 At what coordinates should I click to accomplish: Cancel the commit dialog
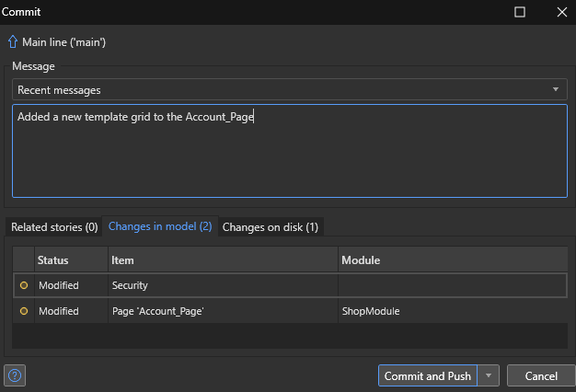[541, 375]
